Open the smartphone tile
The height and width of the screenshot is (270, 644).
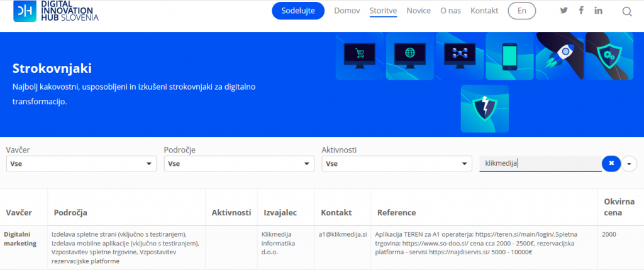pos(510,56)
